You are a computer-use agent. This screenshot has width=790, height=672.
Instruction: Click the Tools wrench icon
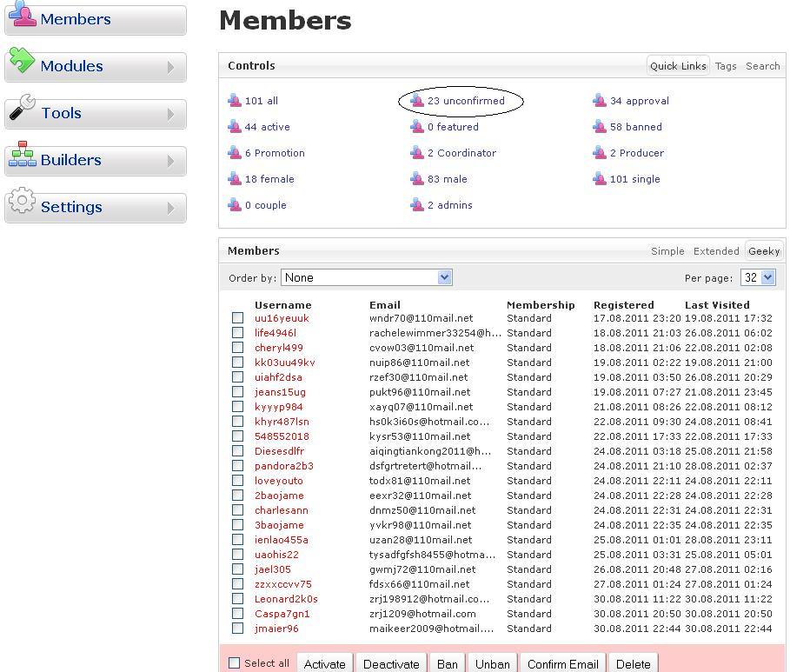point(22,110)
